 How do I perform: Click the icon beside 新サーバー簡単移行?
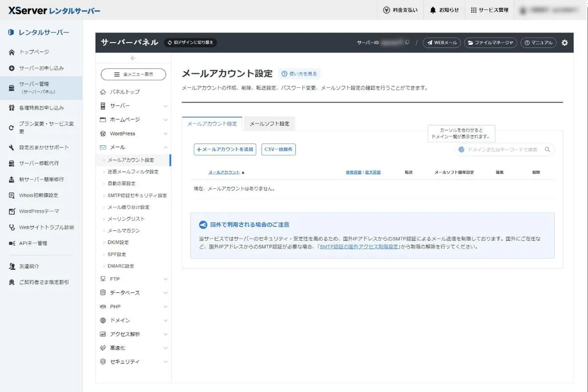click(x=12, y=180)
